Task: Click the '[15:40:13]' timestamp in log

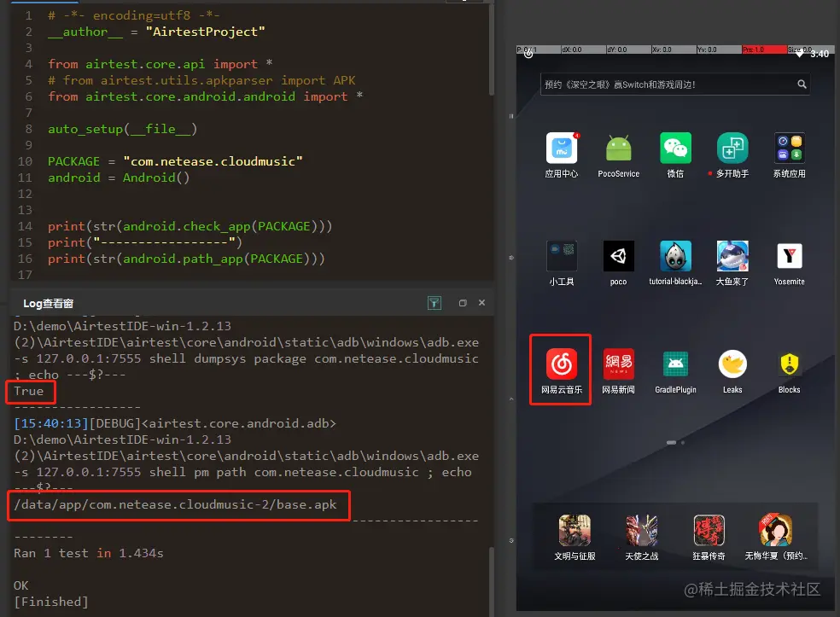Action: pyautogui.click(x=51, y=423)
